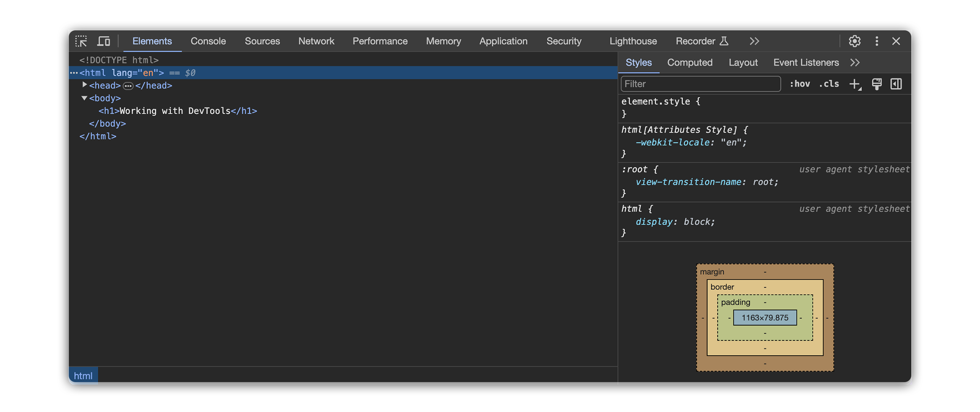Open the Computed styles tab

coord(689,63)
